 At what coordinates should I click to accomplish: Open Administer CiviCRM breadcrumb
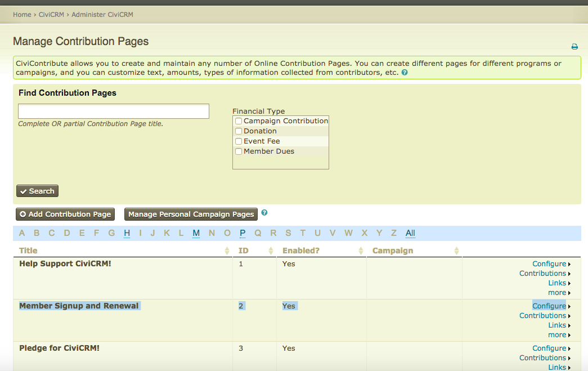pos(102,15)
